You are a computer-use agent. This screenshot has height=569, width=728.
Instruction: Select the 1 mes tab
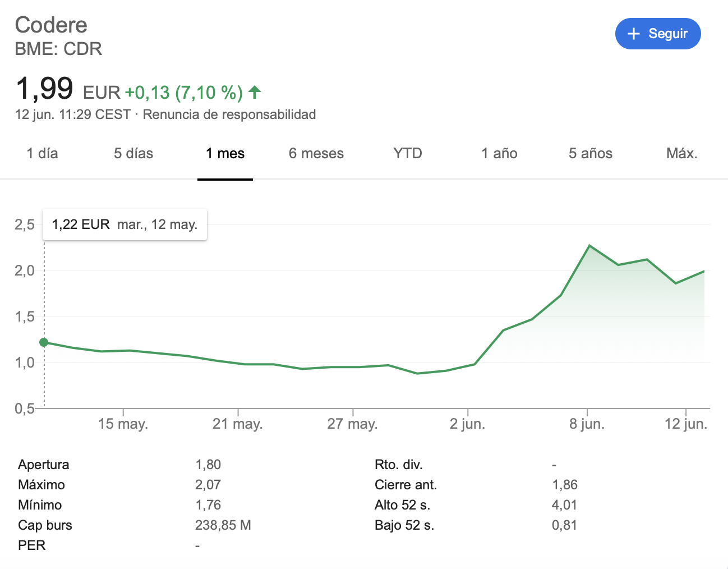[x=225, y=153]
